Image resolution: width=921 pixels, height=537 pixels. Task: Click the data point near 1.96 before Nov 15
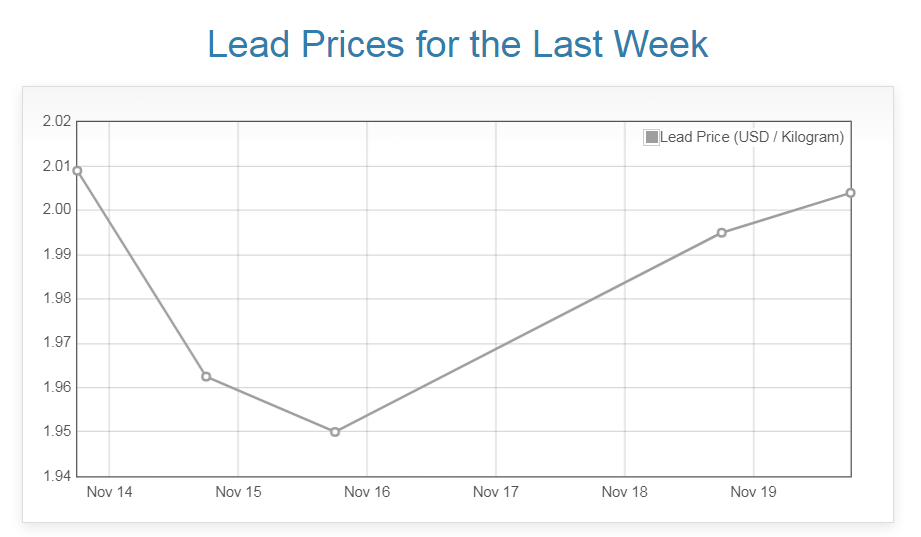coord(206,376)
